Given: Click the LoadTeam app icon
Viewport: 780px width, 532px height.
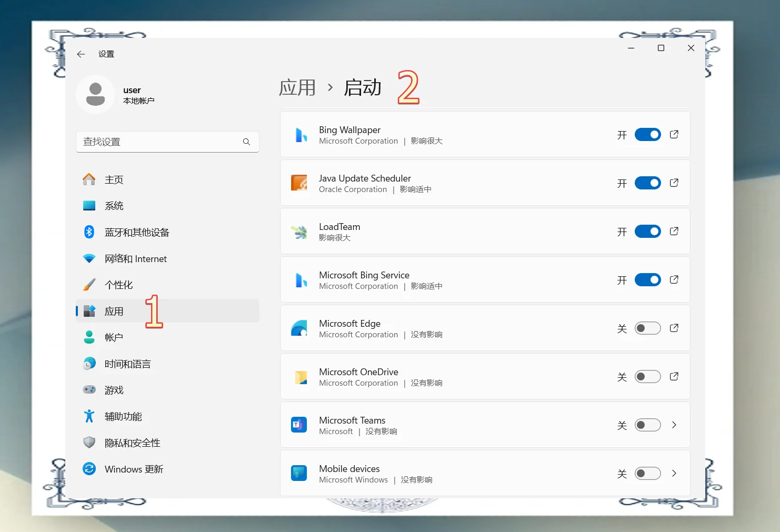Looking at the screenshot, I should (x=299, y=232).
